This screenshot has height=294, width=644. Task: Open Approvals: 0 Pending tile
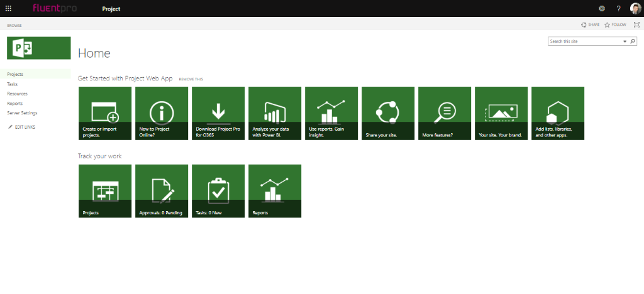coord(162,191)
